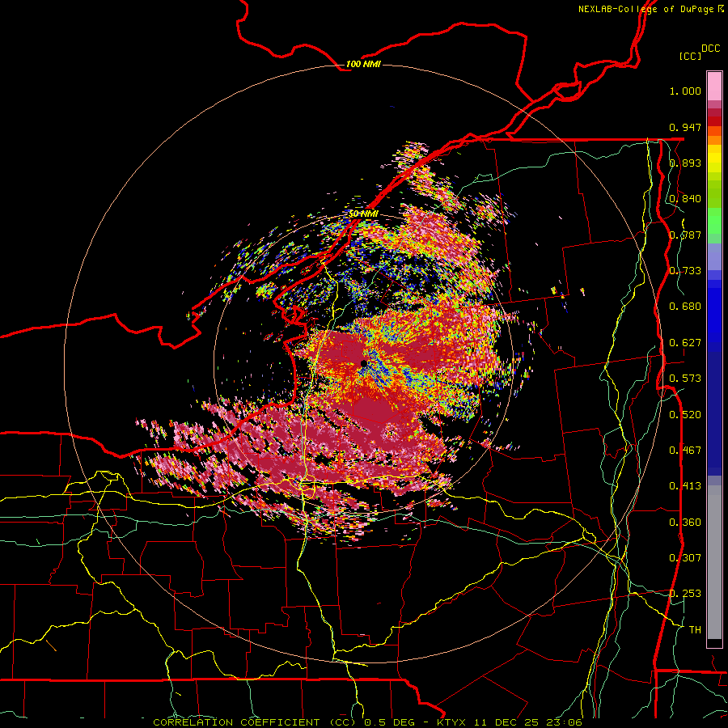Click the 0.360 scale value
Screen dimensions: 728x728
coord(685,523)
